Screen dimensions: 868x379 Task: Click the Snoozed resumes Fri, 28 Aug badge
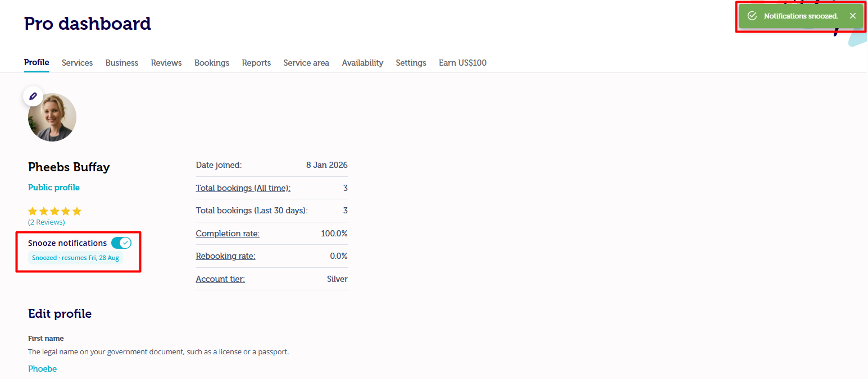click(x=75, y=258)
